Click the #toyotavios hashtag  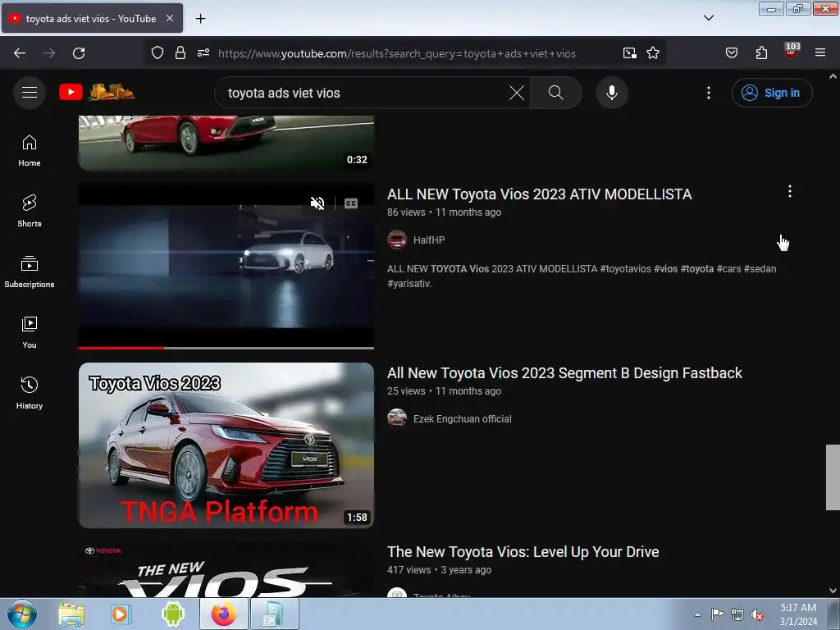[625, 269]
